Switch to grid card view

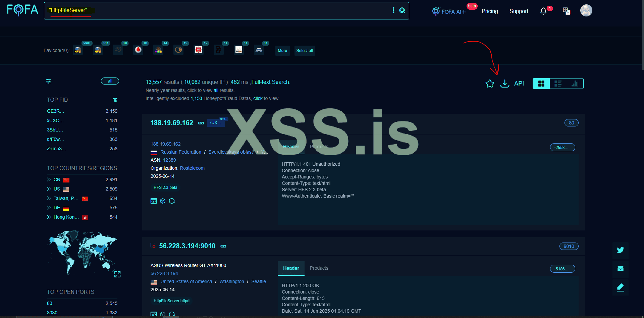[x=541, y=84]
